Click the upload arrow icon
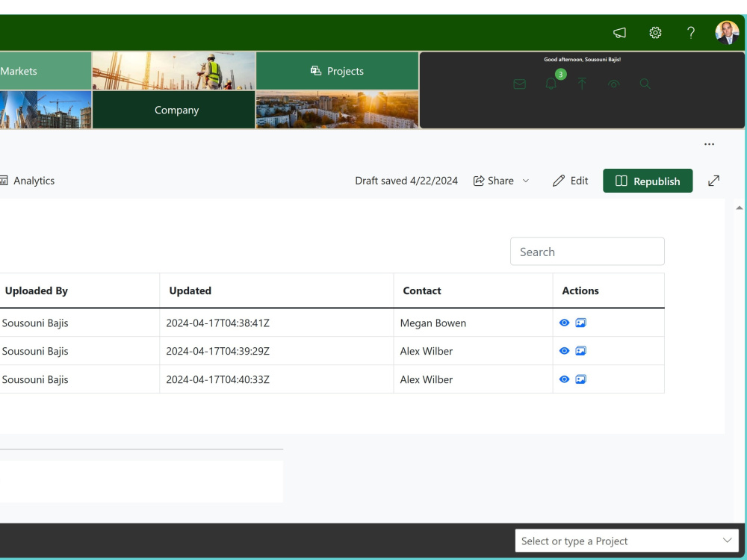 coord(583,84)
